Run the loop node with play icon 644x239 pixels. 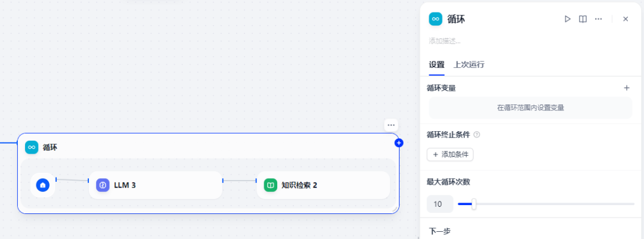point(568,19)
